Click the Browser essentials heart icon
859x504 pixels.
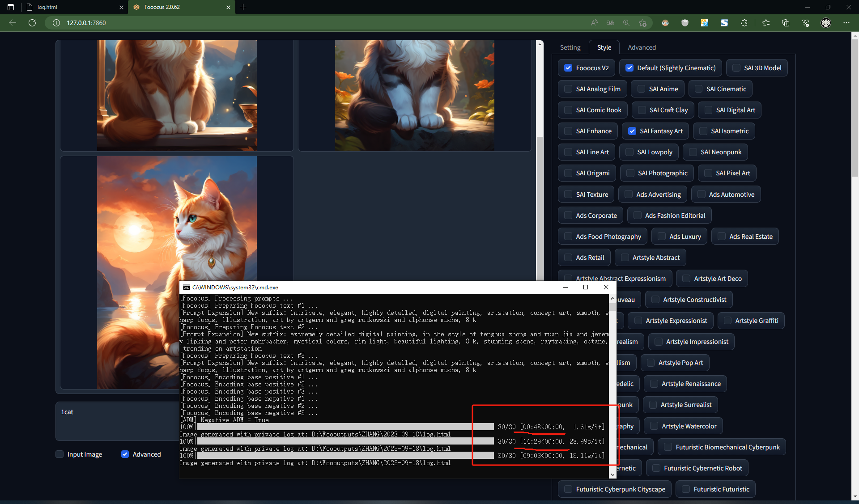click(x=805, y=22)
